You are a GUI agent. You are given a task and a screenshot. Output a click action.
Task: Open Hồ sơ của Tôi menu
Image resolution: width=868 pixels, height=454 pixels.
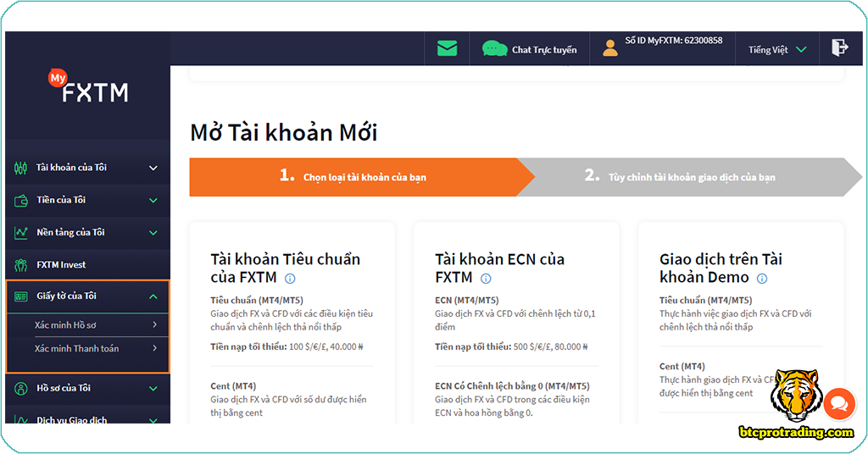88,388
